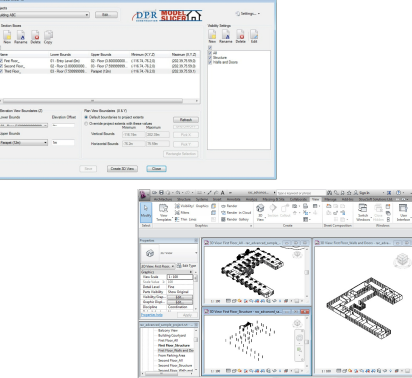Open the Upper Bounds Parapet dropdown
Image resolution: width=412 pixels, height=378 pixels.
point(24,142)
